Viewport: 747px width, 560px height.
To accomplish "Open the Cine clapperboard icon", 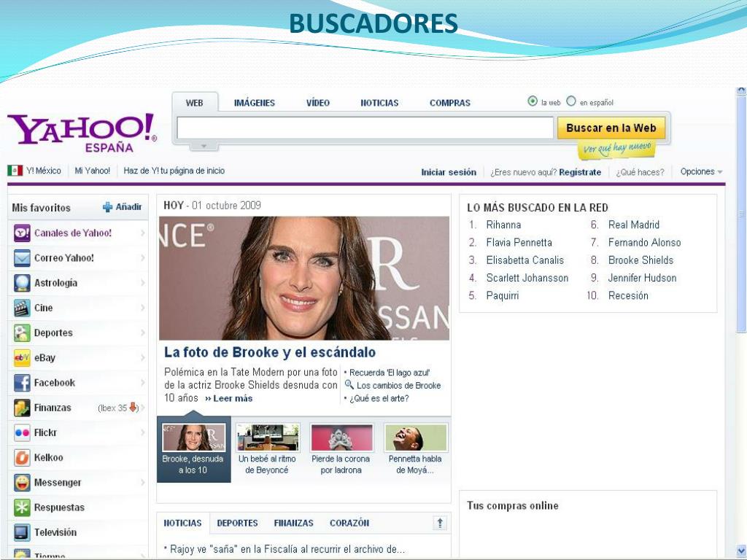I will pyautogui.click(x=22, y=308).
